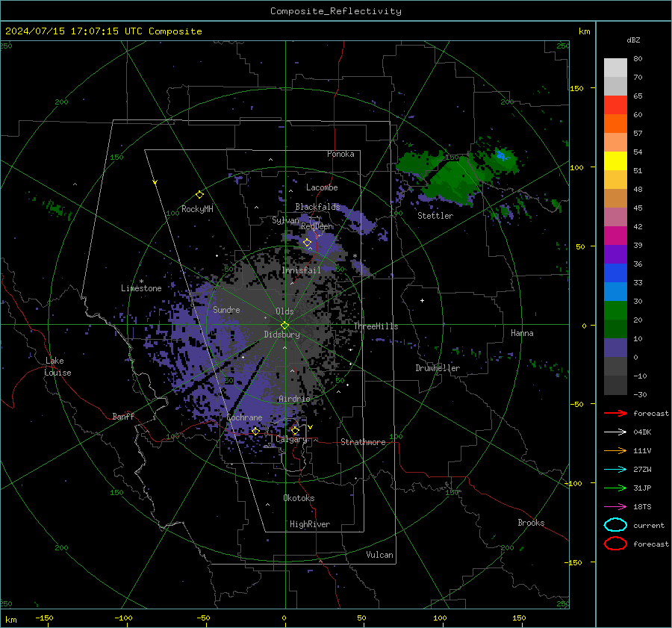Screen dimensions: 672x628
Task: Click the yellow diamond marker below Cochrane
Action: pyautogui.click(x=255, y=431)
